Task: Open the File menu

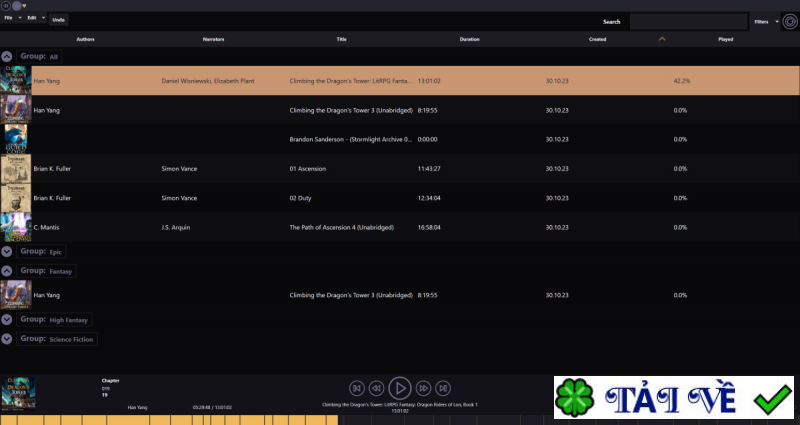Action: (12, 18)
